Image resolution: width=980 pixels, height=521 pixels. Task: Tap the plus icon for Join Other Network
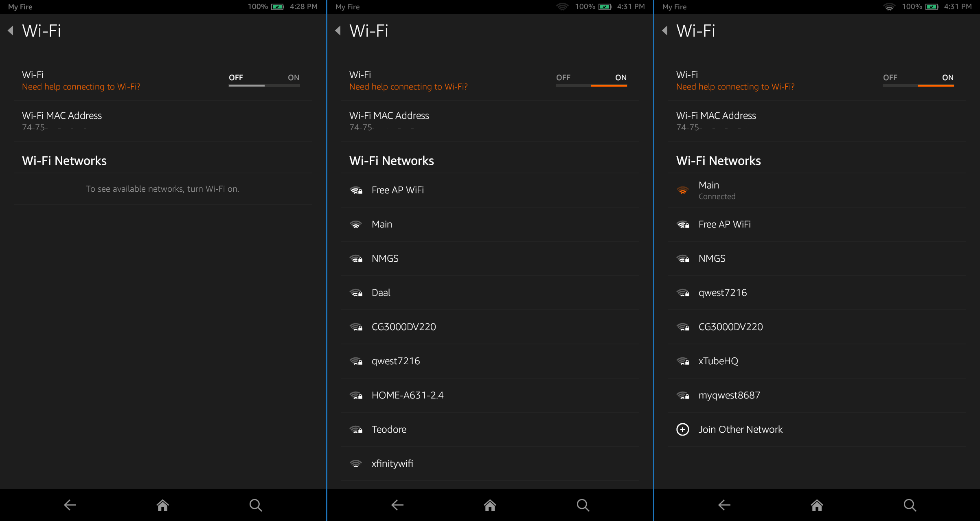(683, 429)
